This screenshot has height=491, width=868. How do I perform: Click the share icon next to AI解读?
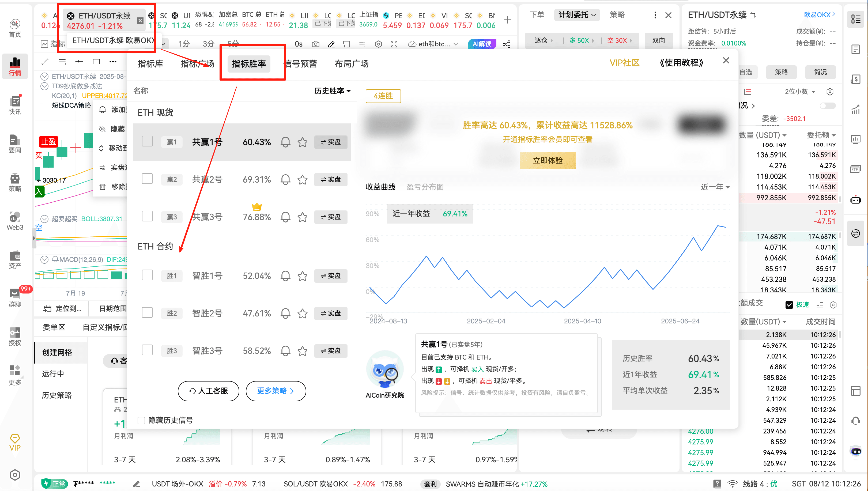(x=506, y=44)
